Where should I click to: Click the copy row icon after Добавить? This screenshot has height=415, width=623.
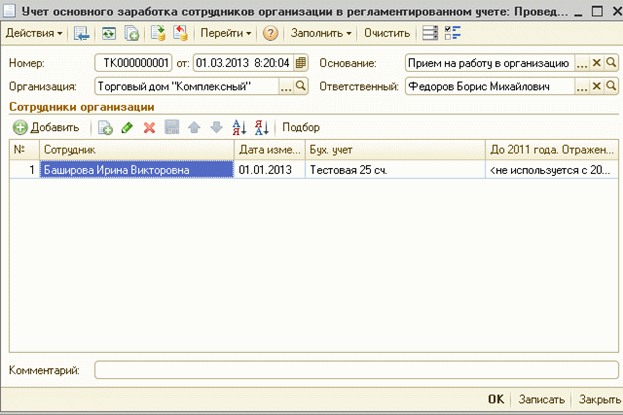[x=105, y=128]
